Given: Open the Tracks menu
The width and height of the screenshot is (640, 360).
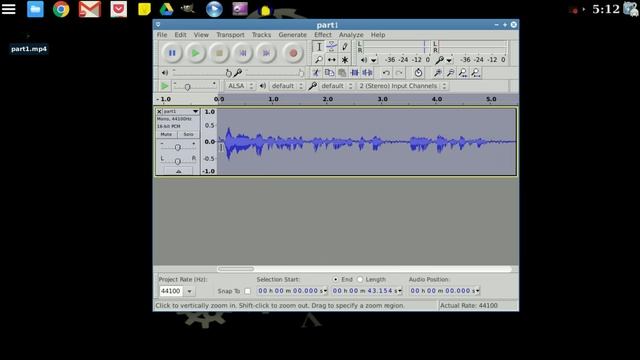Looking at the screenshot, I should click(x=261, y=35).
